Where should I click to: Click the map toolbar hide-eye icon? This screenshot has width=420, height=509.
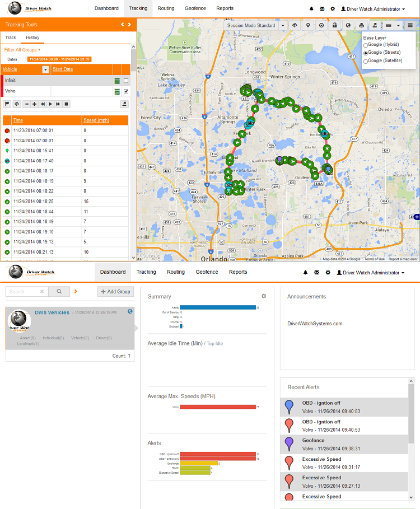coord(295,25)
